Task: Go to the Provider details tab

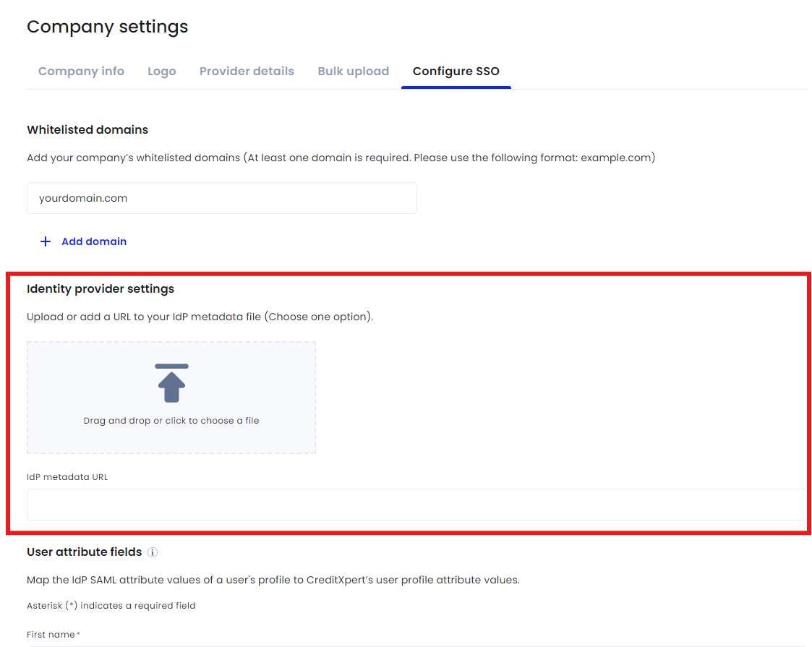Action: coord(247,72)
